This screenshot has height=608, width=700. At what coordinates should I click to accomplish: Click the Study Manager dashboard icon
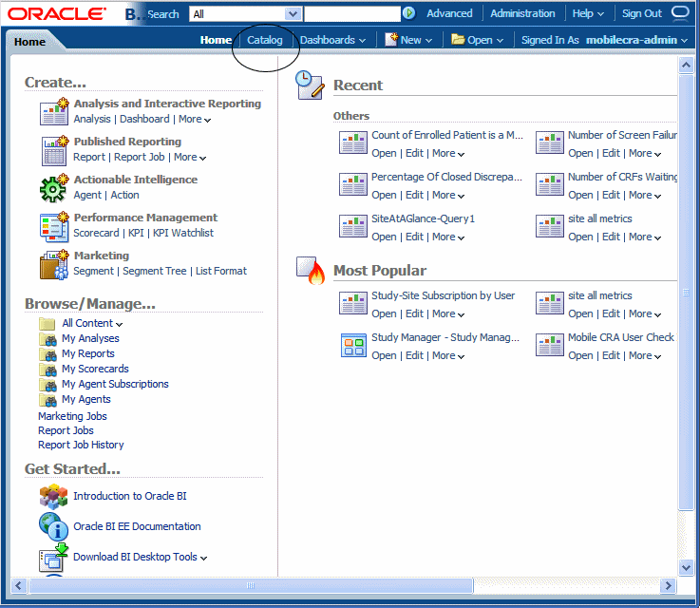(x=353, y=345)
